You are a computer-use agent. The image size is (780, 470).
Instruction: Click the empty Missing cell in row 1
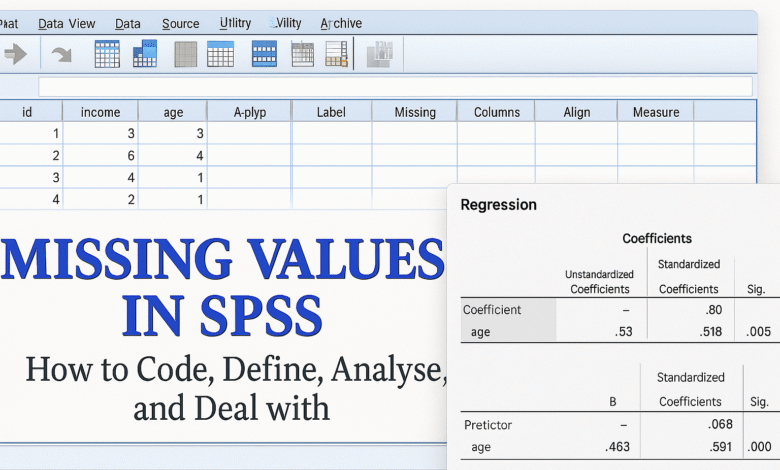(x=414, y=133)
